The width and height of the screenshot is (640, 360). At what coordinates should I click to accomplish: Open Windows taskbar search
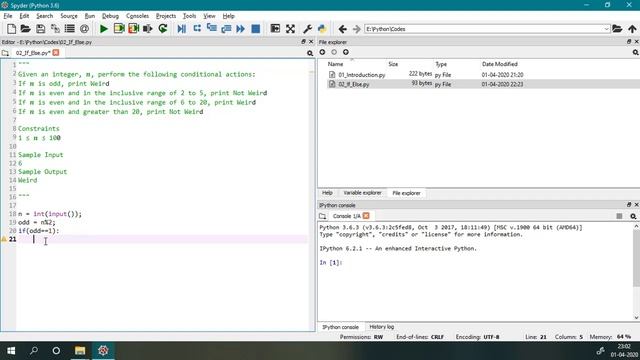[34, 351]
